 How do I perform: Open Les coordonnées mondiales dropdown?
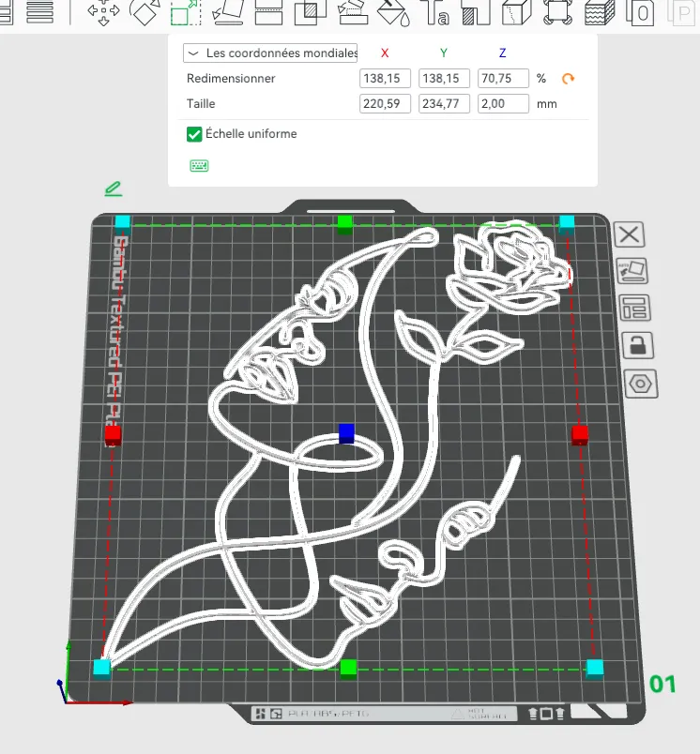coord(270,53)
